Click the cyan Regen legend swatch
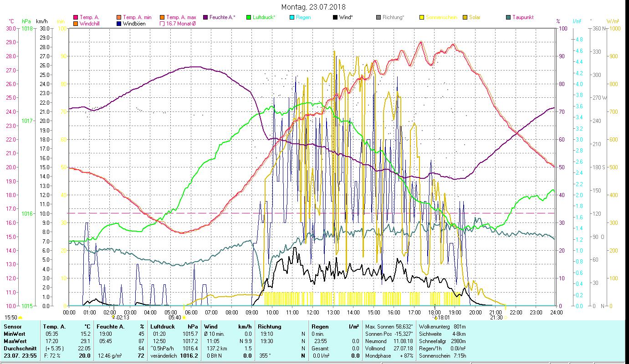Image resolution: width=629 pixels, height=364 pixels. tap(291, 18)
